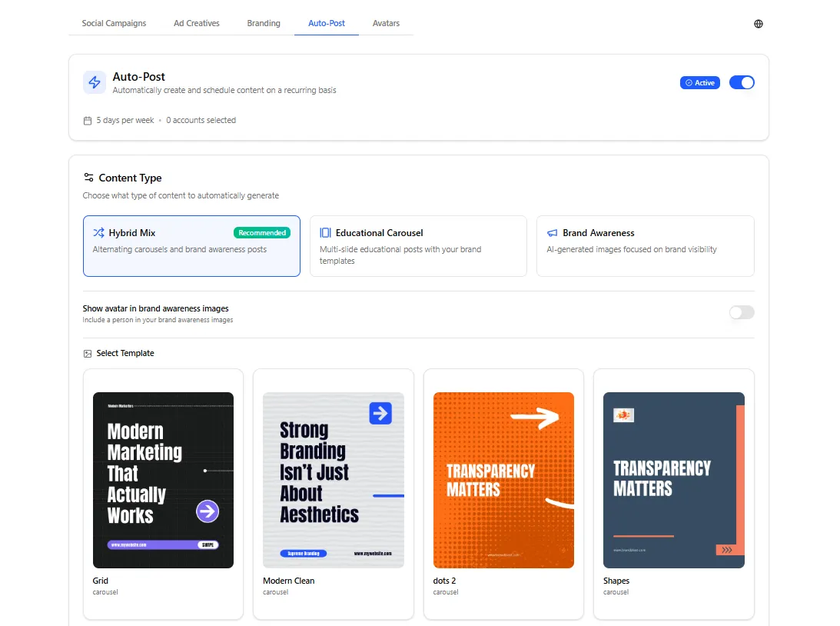Click the Hybrid Mix shuffle icon
The height and width of the screenshot is (626, 840).
point(98,232)
